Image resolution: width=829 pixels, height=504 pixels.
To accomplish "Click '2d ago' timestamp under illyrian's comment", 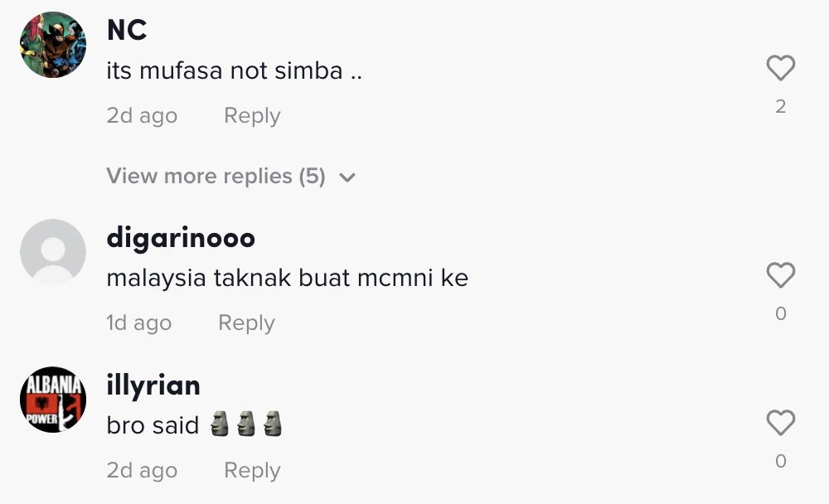I will click(x=142, y=471).
